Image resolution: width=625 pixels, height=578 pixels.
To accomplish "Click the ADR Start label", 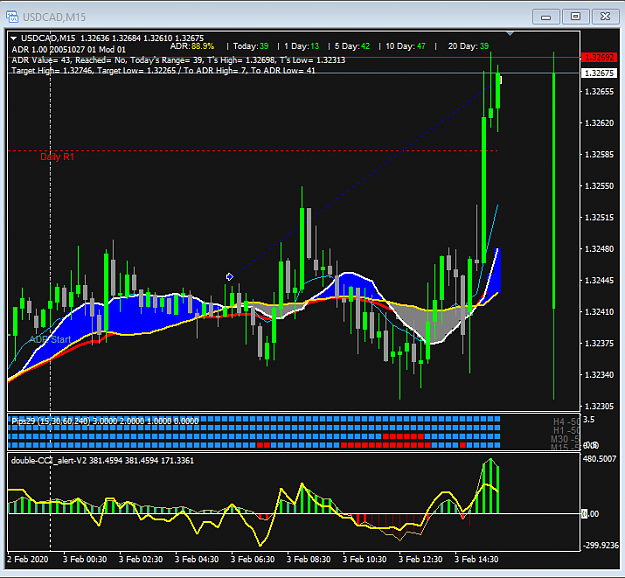I will pos(50,340).
